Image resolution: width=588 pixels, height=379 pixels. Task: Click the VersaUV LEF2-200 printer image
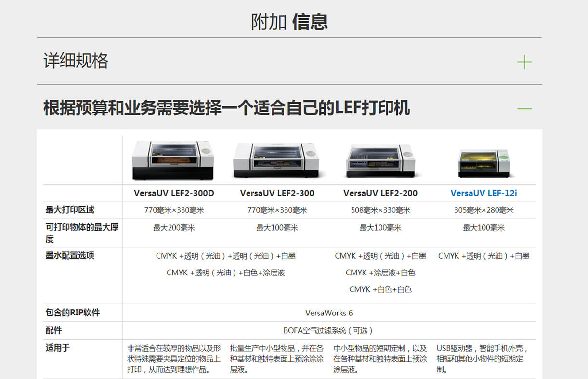[x=380, y=161]
